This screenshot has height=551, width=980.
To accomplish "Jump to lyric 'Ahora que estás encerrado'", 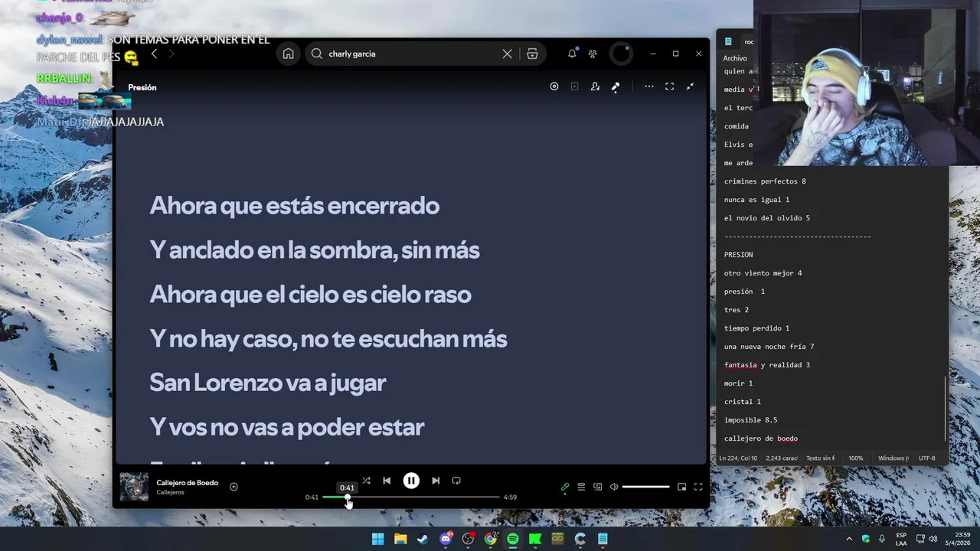I will pyautogui.click(x=294, y=205).
